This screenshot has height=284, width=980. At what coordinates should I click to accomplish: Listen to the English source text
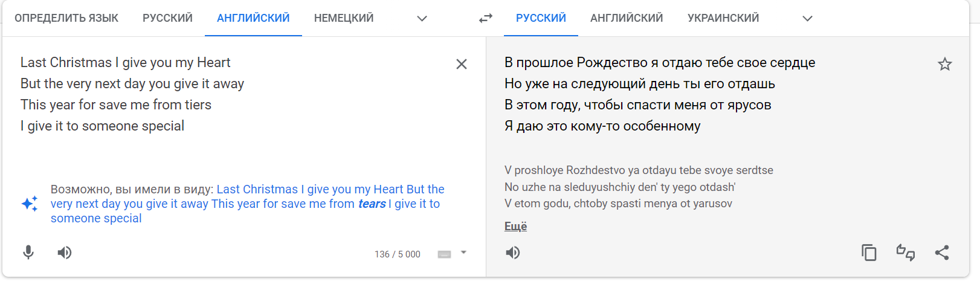pyautogui.click(x=65, y=253)
